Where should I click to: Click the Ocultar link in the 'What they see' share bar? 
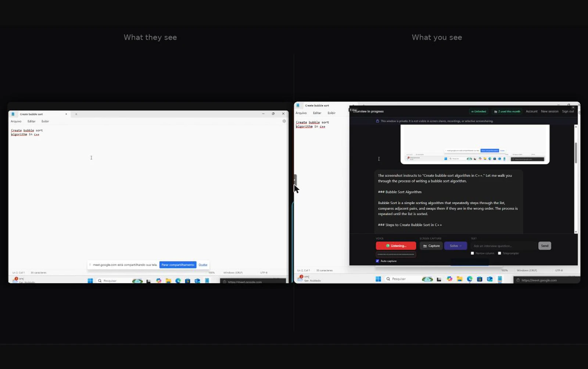(x=203, y=265)
